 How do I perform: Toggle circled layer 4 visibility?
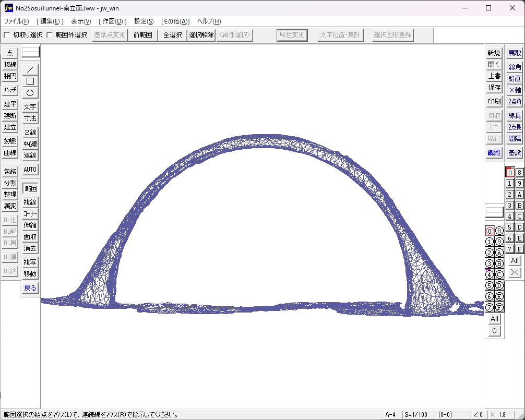pyautogui.click(x=489, y=274)
